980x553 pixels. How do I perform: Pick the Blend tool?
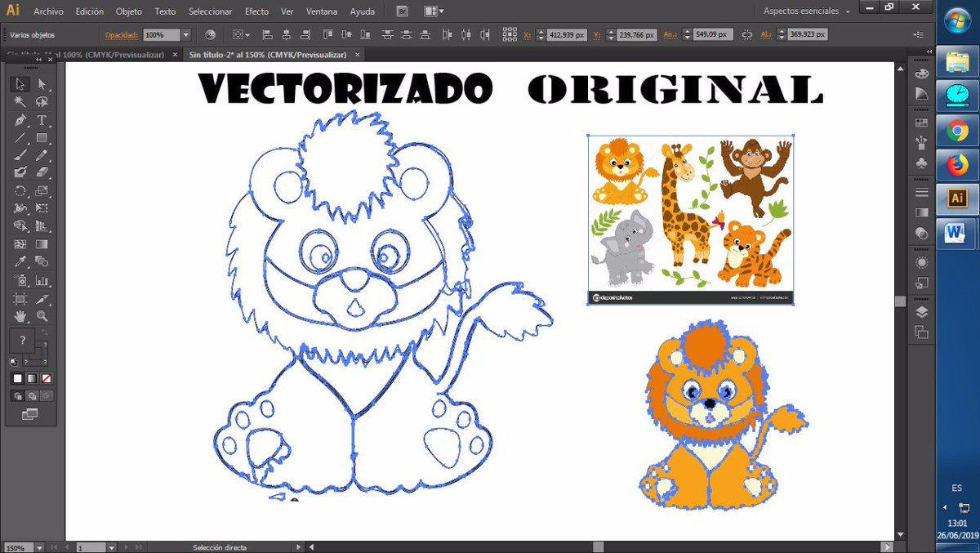pyautogui.click(x=42, y=261)
